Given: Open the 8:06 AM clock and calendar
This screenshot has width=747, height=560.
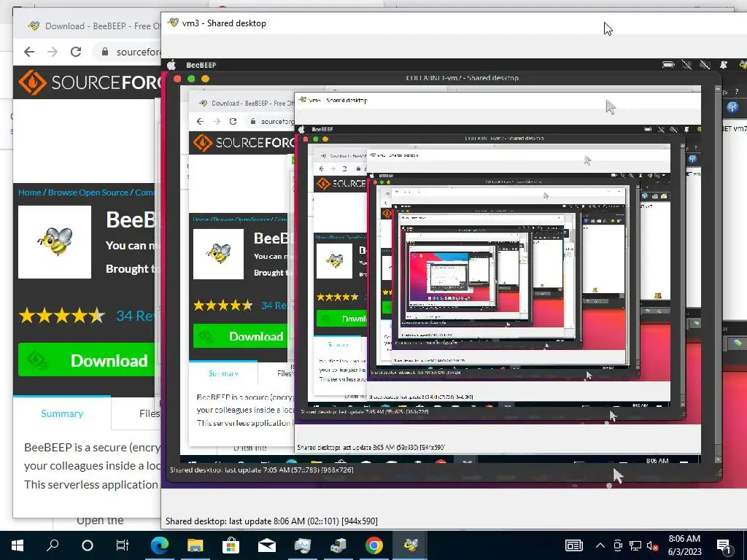Looking at the screenshot, I should [684, 545].
